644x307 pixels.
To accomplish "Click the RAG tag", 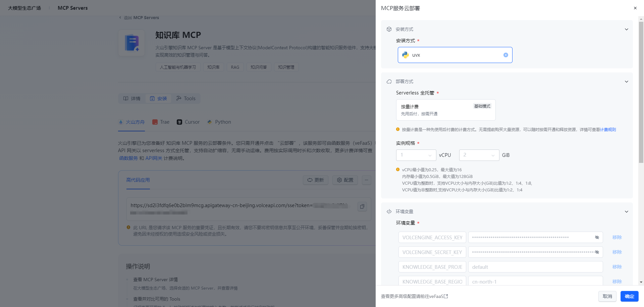I will (x=235, y=67).
